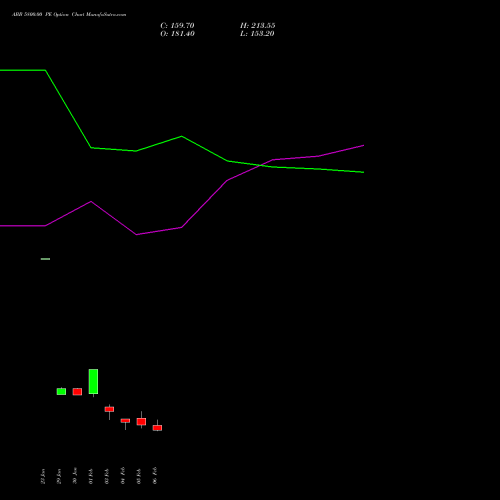Click the high value 'H: 213.55'
This screenshot has height=500, width=500.
click(258, 26)
